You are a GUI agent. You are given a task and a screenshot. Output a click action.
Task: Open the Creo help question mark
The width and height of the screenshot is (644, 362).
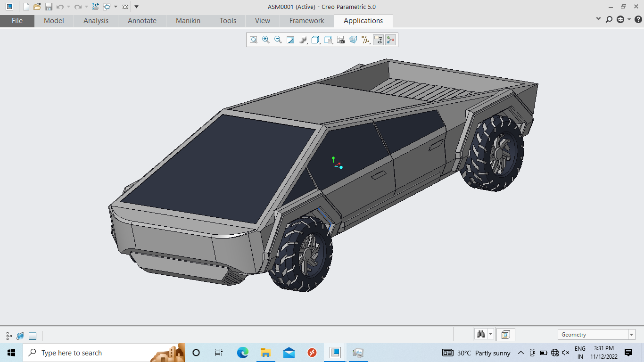(638, 19)
